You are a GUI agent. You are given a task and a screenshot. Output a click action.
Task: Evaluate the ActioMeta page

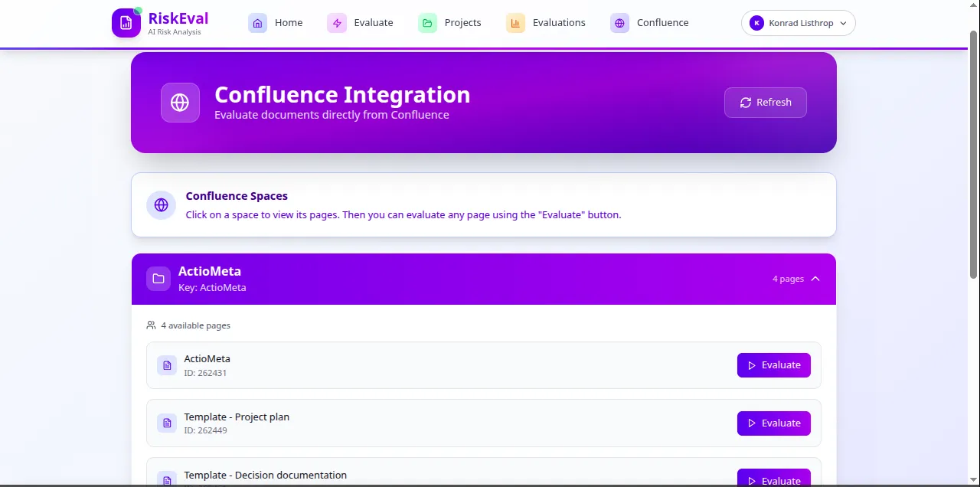point(773,365)
